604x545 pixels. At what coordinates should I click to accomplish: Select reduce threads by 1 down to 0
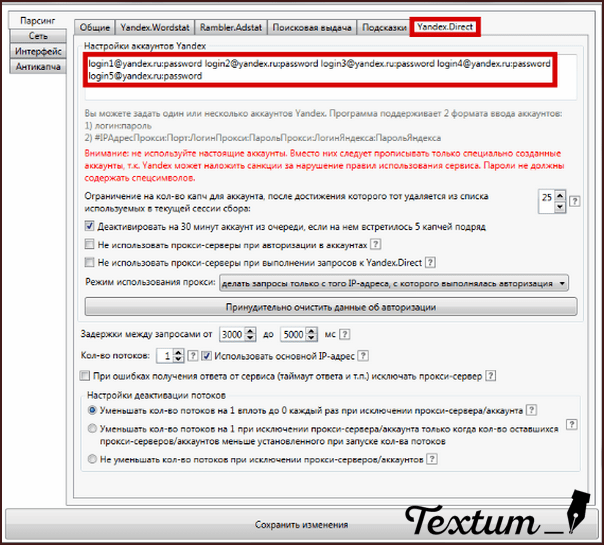92,410
